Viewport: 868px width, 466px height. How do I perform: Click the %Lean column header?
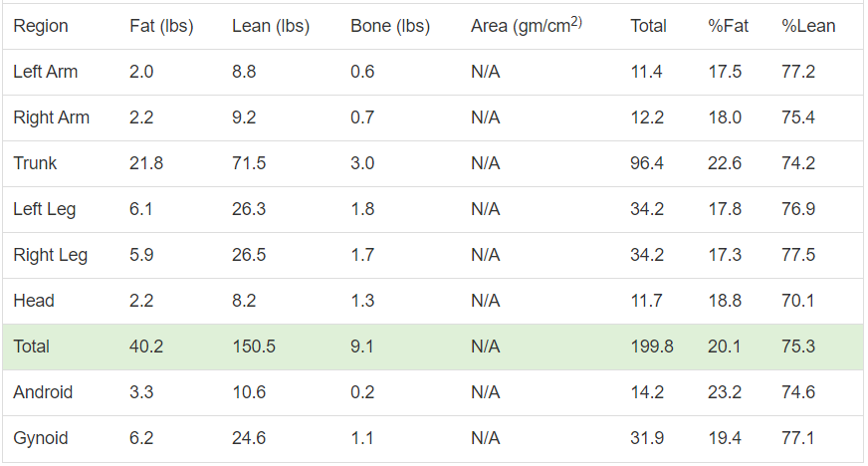[808, 26]
